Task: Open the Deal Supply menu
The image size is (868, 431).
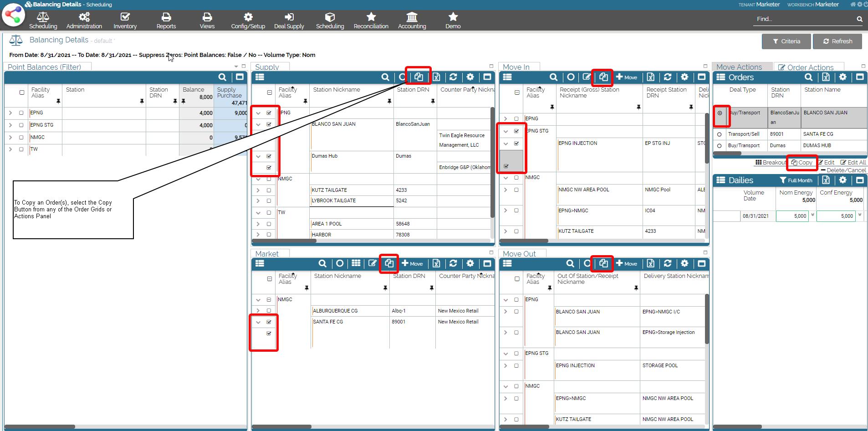Action: [289, 21]
